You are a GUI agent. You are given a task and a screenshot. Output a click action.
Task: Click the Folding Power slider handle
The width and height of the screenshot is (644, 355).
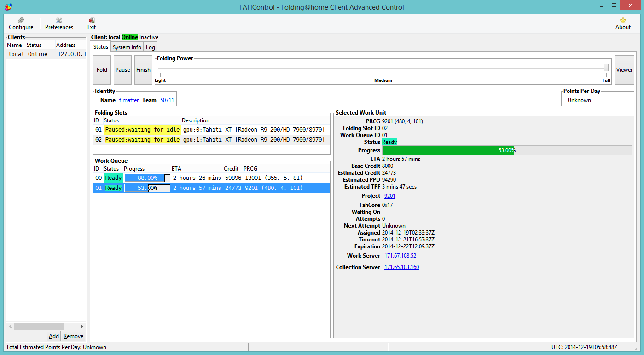(x=606, y=68)
